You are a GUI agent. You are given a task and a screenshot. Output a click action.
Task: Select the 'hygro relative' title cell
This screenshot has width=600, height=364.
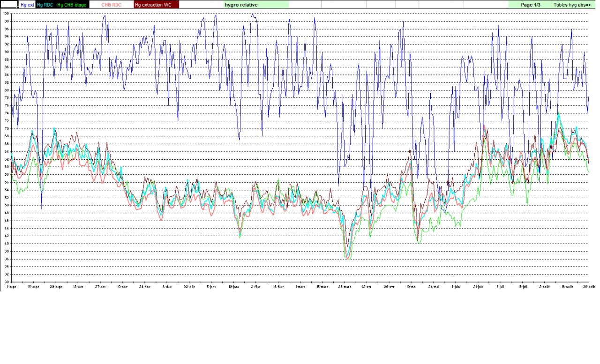tap(241, 5)
